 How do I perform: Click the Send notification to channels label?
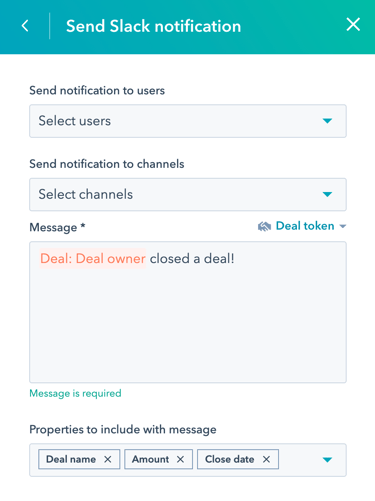coord(107,164)
